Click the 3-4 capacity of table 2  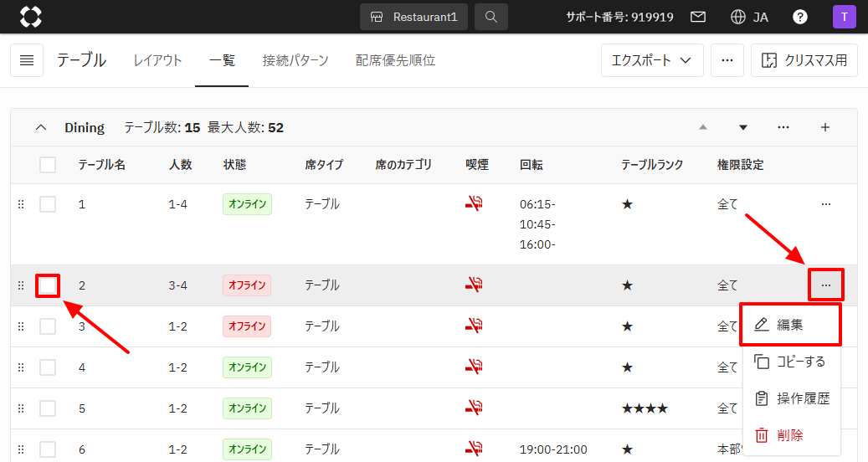click(x=177, y=285)
